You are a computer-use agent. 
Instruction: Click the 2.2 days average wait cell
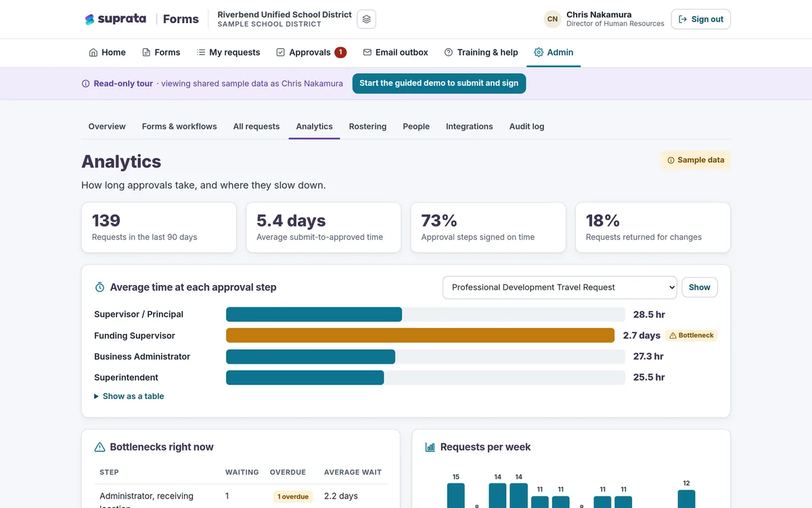(341, 496)
